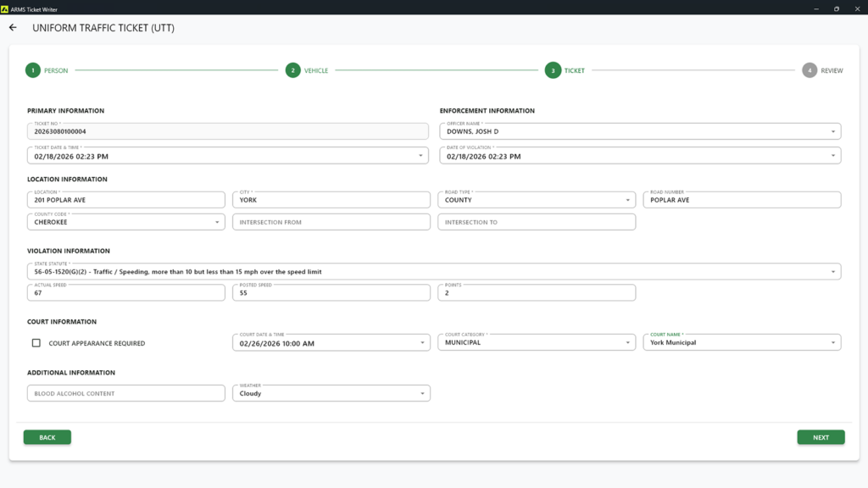The image size is (868, 488).
Task: Click the Blood Alcohol Content field
Action: pos(125,393)
